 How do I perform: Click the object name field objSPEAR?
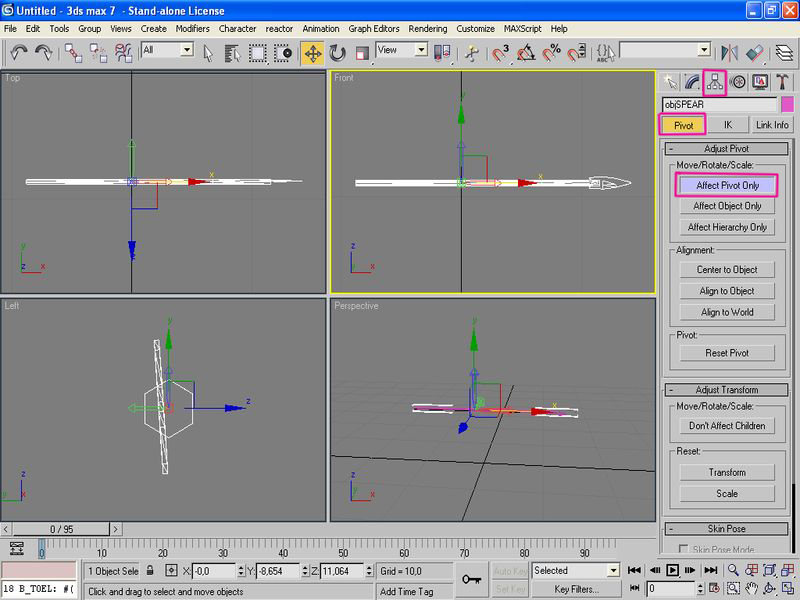pos(719,105)
